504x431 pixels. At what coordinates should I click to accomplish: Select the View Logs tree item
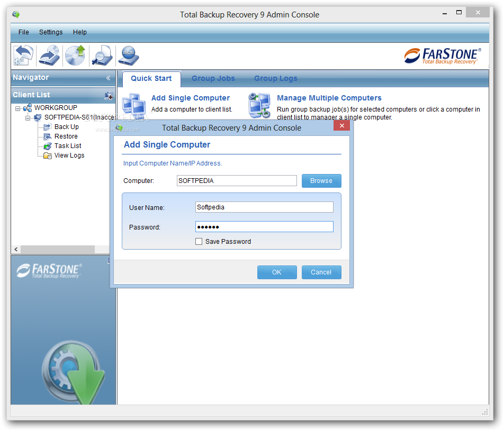click(69, 155)
